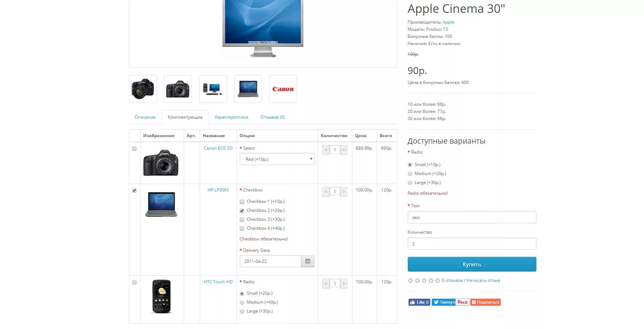The width and height of the screenshot is (644, 329).
Task: Focus the Text field containing test
Action: [x=472, y=217]
